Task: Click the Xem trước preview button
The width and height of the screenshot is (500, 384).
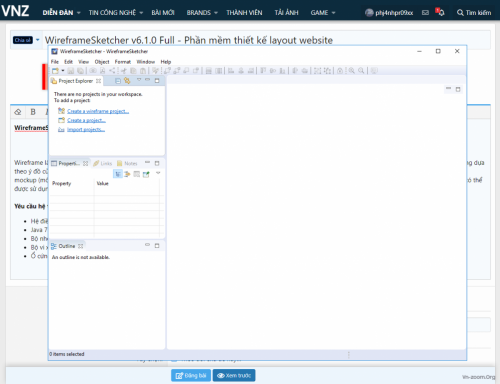Action: click(234, 375)
